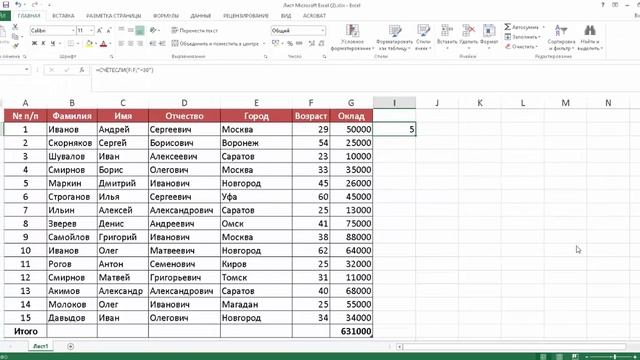Open the Format (Формат) cells menu
Image resolution: width=640 pixels, height=360 pixels.
tap(489, 37)
